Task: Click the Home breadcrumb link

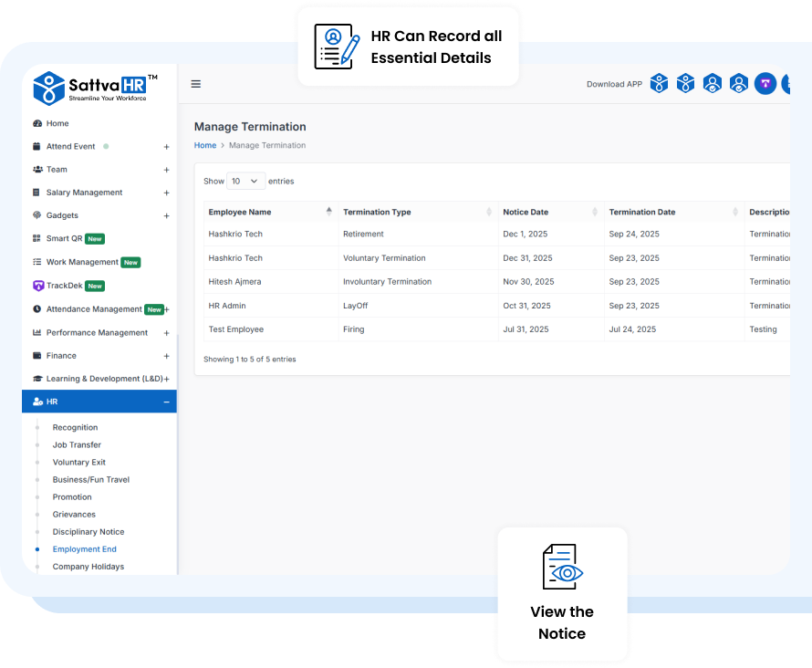Action: pos(204,145)
